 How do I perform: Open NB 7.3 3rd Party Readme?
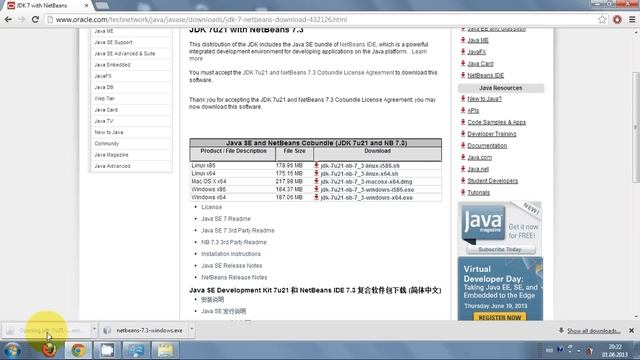click(x=233, y=242)
